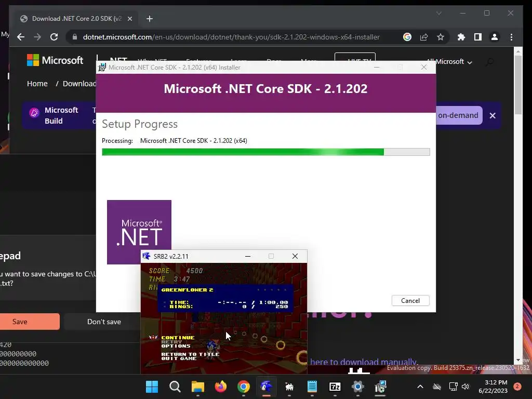
Task: Select RETURN TO TITLE in SRB2
Action: [x=190, y=354]
